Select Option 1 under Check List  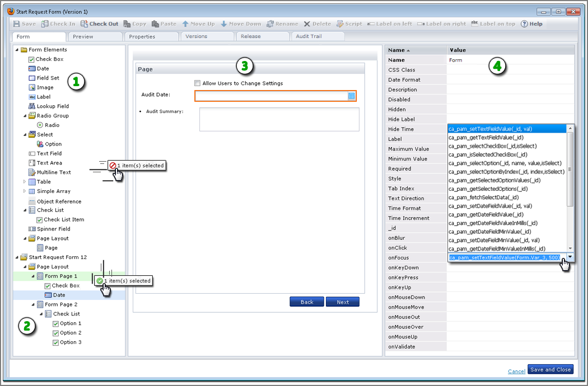pos(69,323)
